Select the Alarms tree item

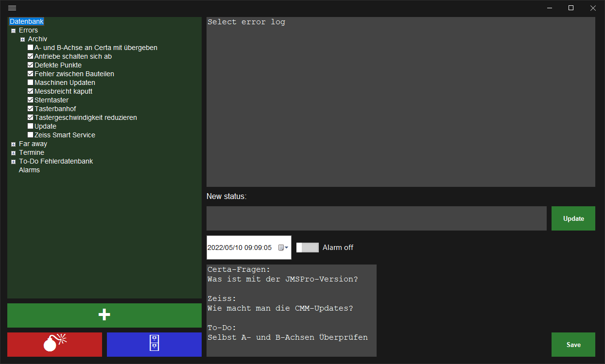click(x=29, y=170)
